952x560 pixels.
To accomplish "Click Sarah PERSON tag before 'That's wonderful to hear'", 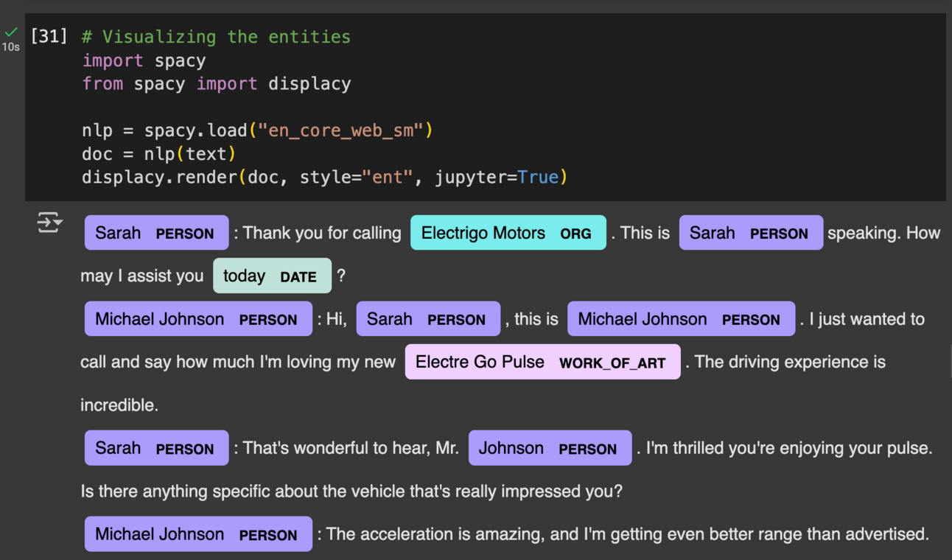I will (157, 448).
